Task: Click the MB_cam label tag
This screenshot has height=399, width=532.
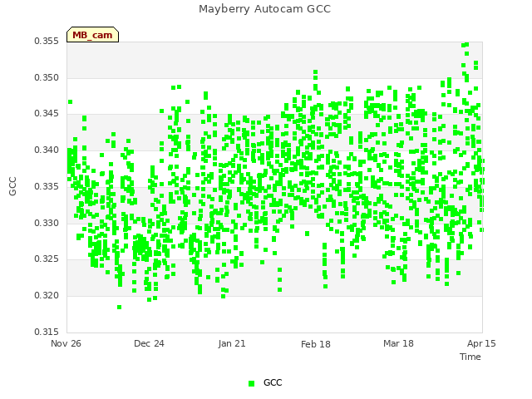Action: click(92, 35)
